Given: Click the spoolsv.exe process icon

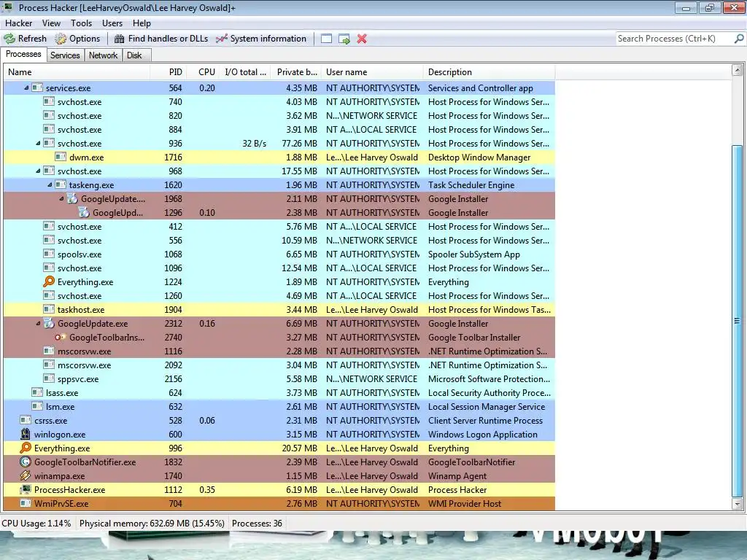Looking at the screenshot, I should [x=49, y=254].
